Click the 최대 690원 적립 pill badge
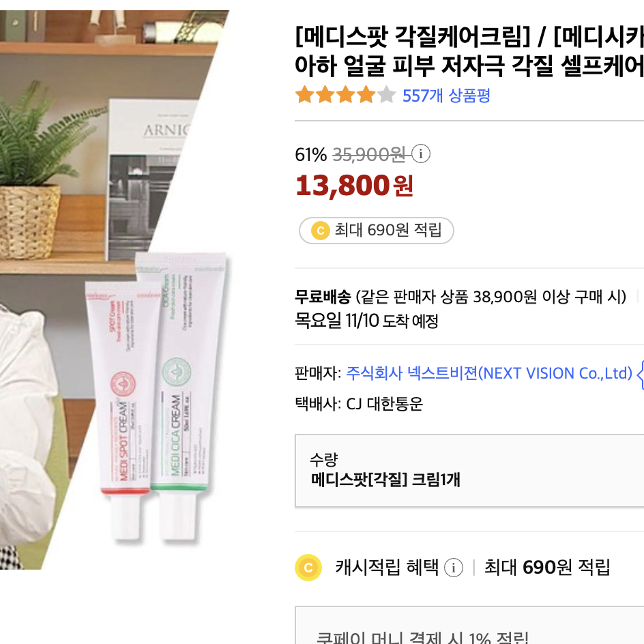644x644 pixels. coord(376,231)
